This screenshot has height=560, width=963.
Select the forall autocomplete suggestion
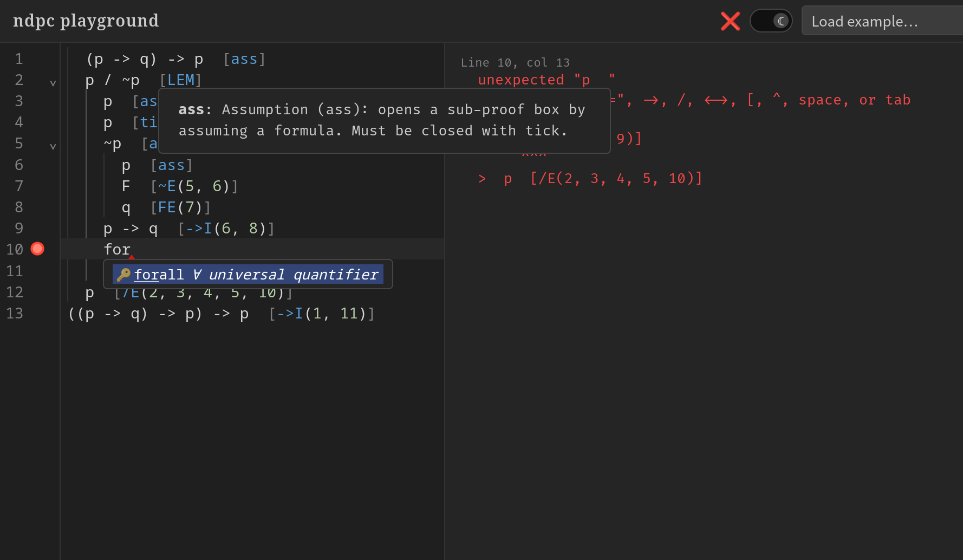(x=248, y=275)
